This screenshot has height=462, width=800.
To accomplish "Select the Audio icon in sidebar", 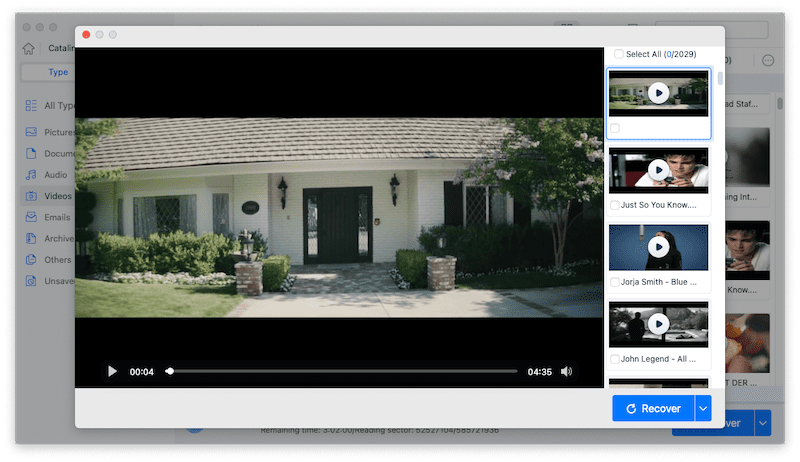I will click(x=31, y=175).
